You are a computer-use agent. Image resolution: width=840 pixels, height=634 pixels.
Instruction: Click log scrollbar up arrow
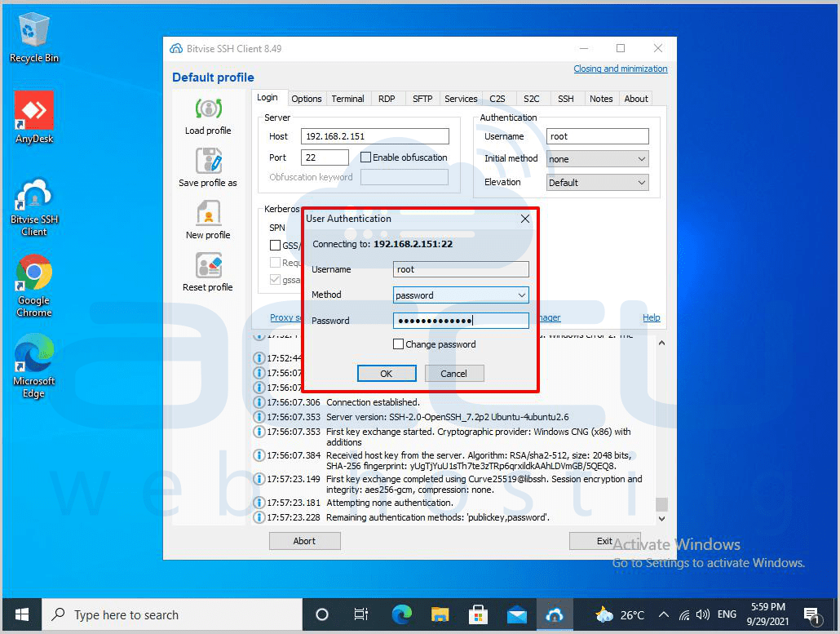pyautogui.click(x=661, y=343)
